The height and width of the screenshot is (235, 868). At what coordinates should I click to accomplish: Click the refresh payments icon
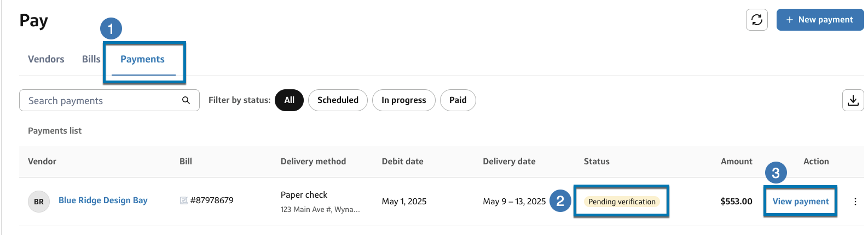pyautogui.click(x=756, y=20)
